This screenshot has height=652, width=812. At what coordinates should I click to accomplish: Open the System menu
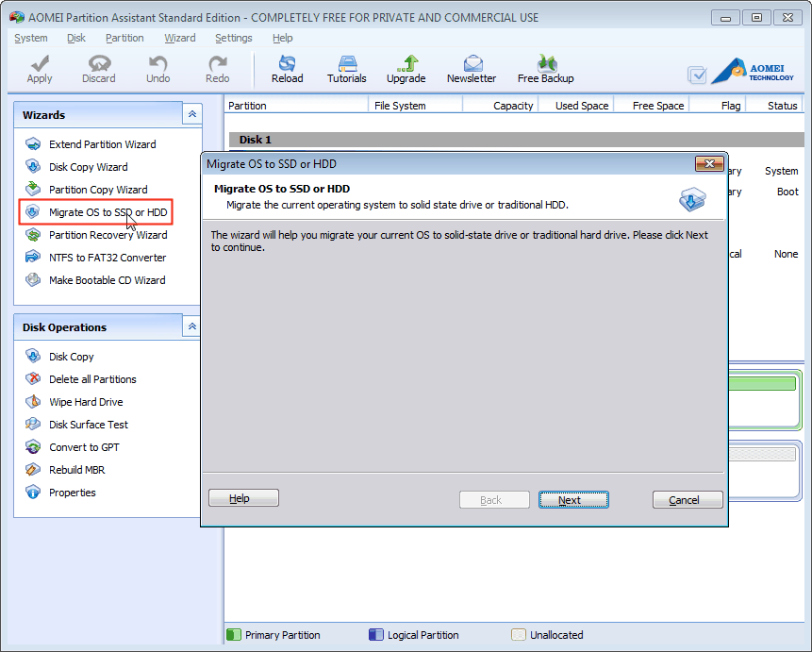click(x=31, y=38)
